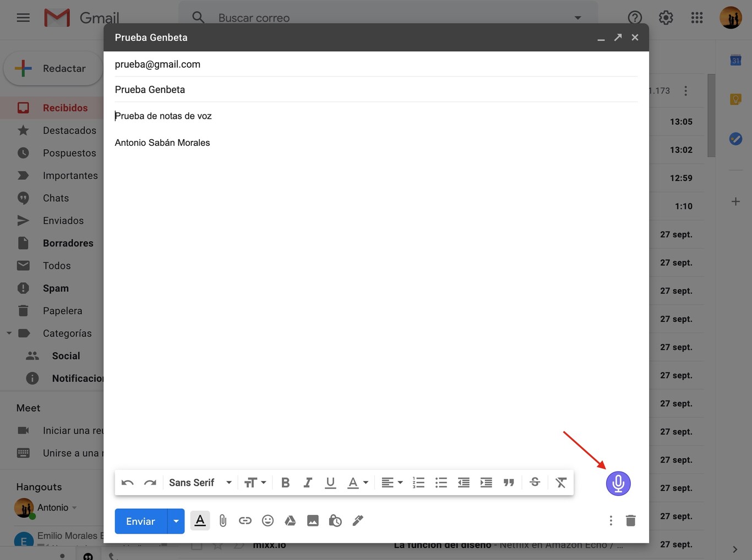Open Google Tasks side panel
The width and height of the screenshot is (752, 560).
[x=735, y=139]
